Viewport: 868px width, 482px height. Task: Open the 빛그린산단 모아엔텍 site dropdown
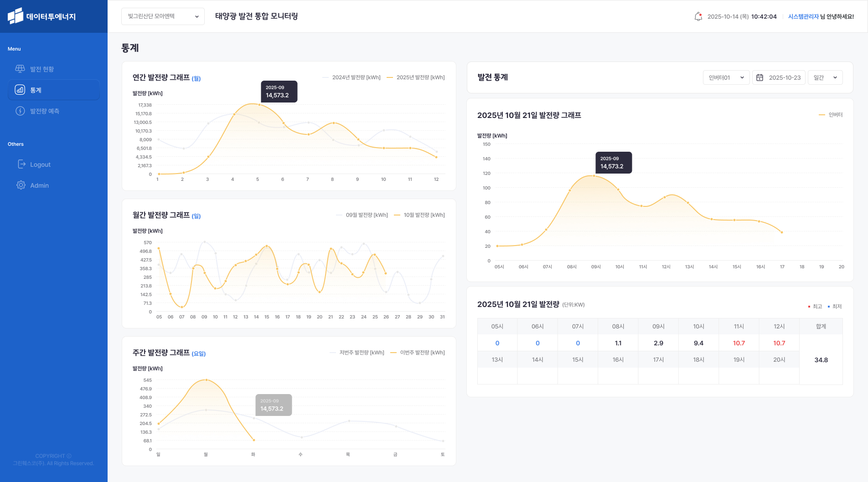(163, 16)
